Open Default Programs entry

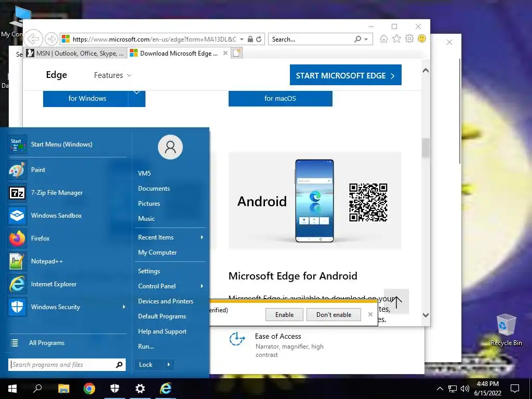coord(162,316)
